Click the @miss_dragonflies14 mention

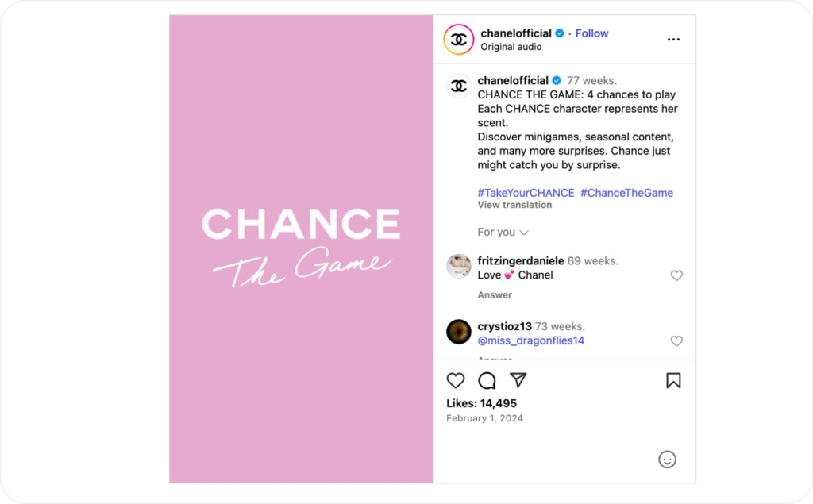530,340
